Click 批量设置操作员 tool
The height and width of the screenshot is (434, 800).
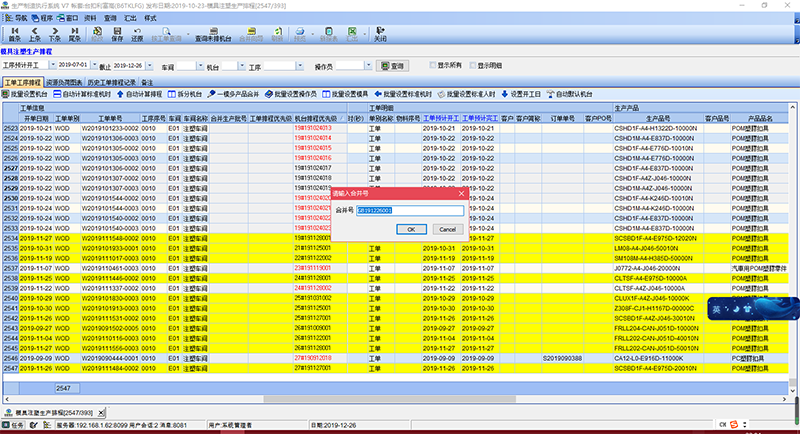click(x=291, y=94)
